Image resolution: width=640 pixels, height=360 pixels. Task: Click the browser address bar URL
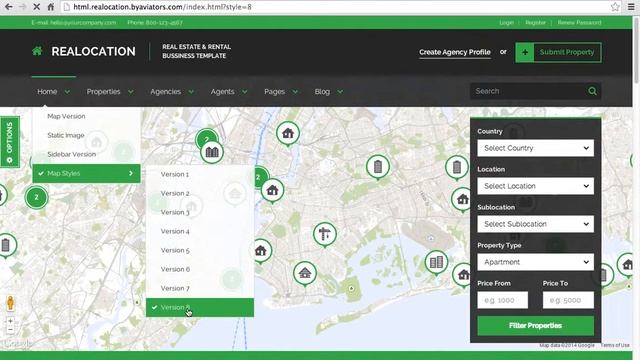pyautogui.click(x=162, y=7)
